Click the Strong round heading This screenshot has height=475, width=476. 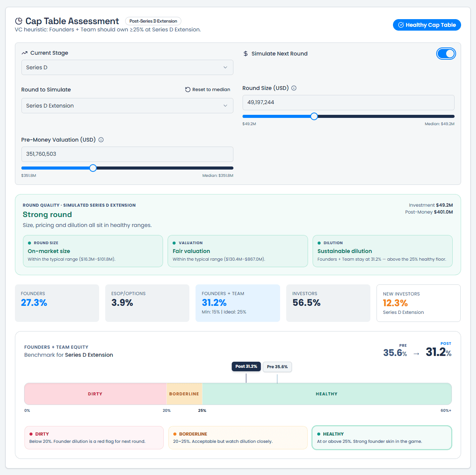click(x=47, y=215)
